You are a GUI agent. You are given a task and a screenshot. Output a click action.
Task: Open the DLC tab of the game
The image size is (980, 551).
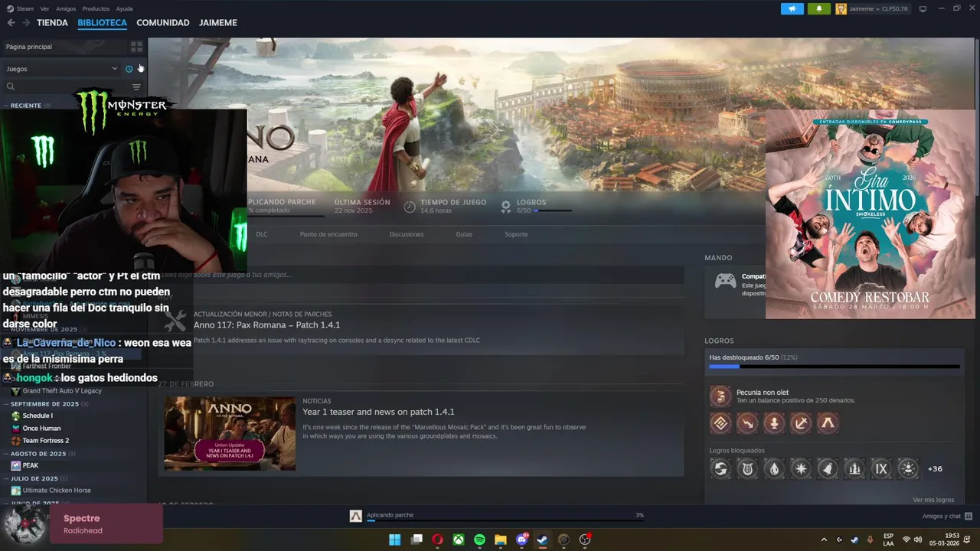click(262, 234)
